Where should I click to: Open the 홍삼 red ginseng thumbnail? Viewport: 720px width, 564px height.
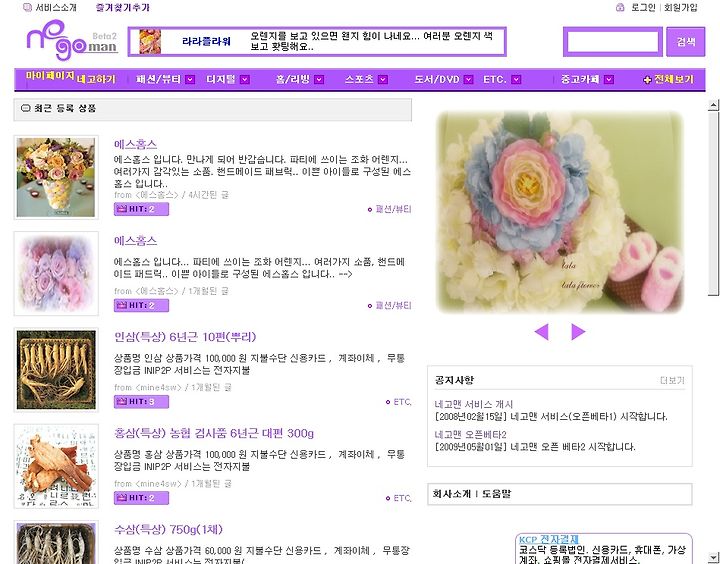pyautogui.click(x=56, y=466)
